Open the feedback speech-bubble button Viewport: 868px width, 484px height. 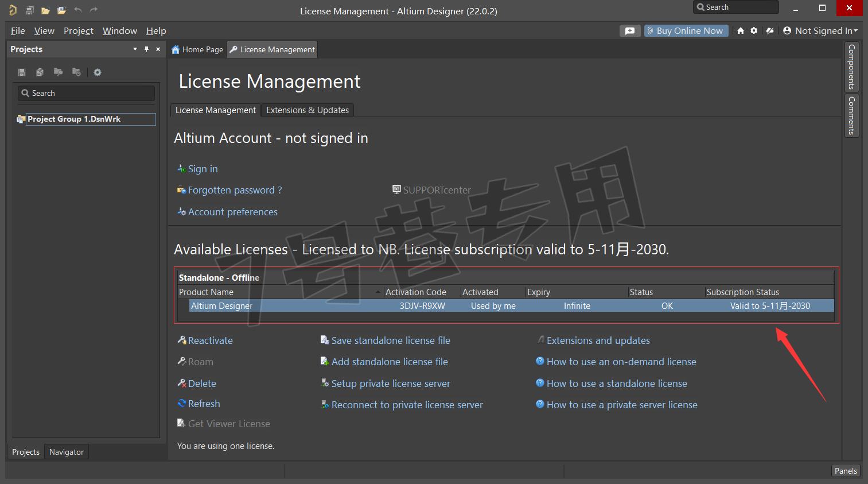(x=630, y=31)
